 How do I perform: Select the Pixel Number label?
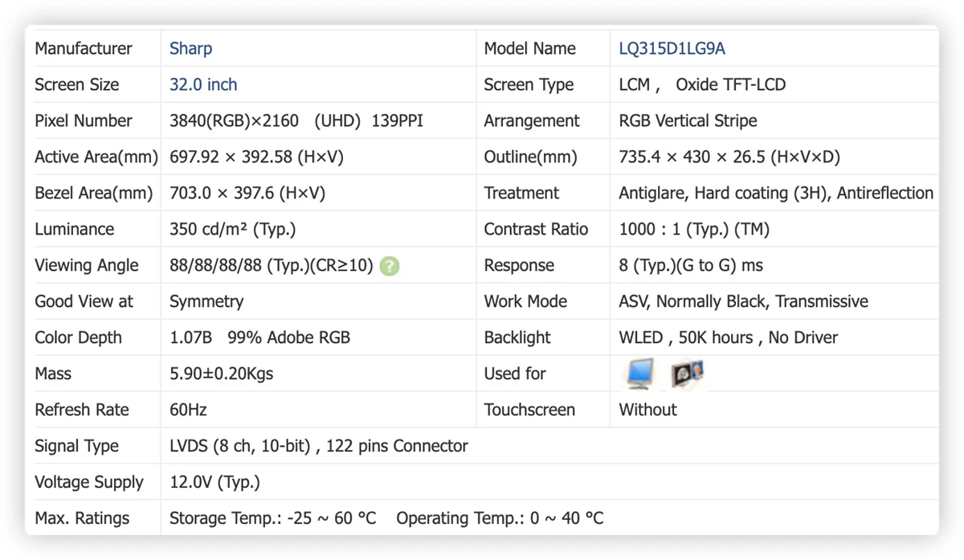pyautogui.click(x=84, y=121)
